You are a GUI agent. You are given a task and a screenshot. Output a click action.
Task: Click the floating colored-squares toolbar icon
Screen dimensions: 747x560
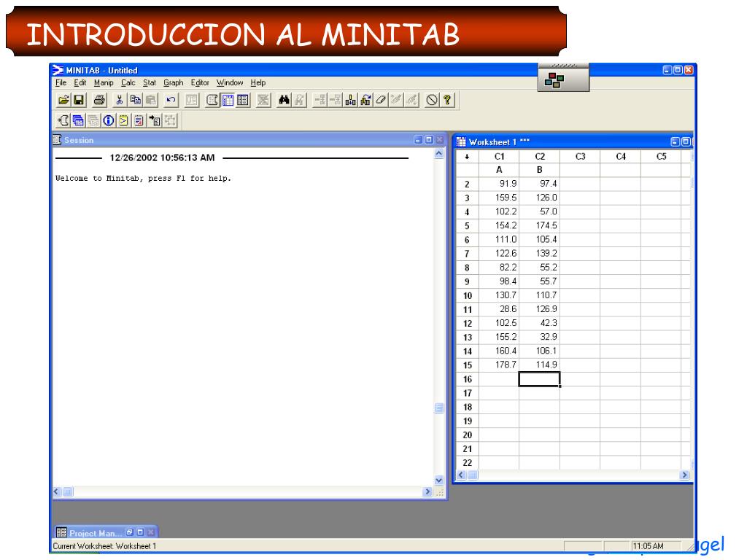[554, 80]
